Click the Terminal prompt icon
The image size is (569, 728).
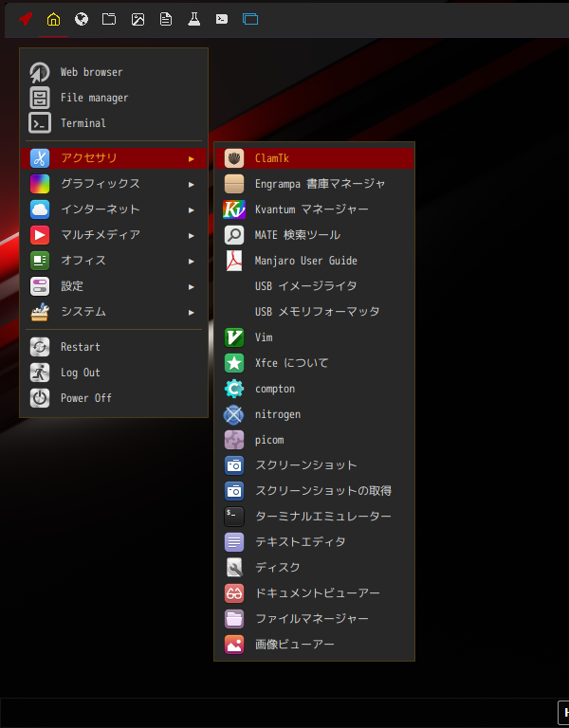point(40,123)
